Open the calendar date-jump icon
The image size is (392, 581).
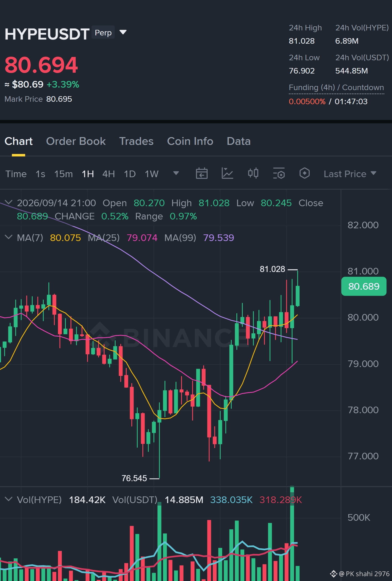(202, 174)
